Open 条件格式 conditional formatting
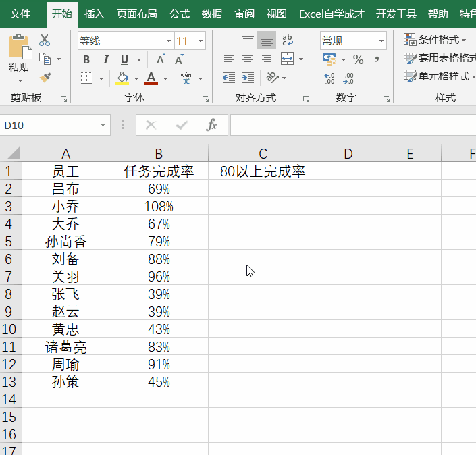The image size is (476, 455). click(x=435, y=39)
